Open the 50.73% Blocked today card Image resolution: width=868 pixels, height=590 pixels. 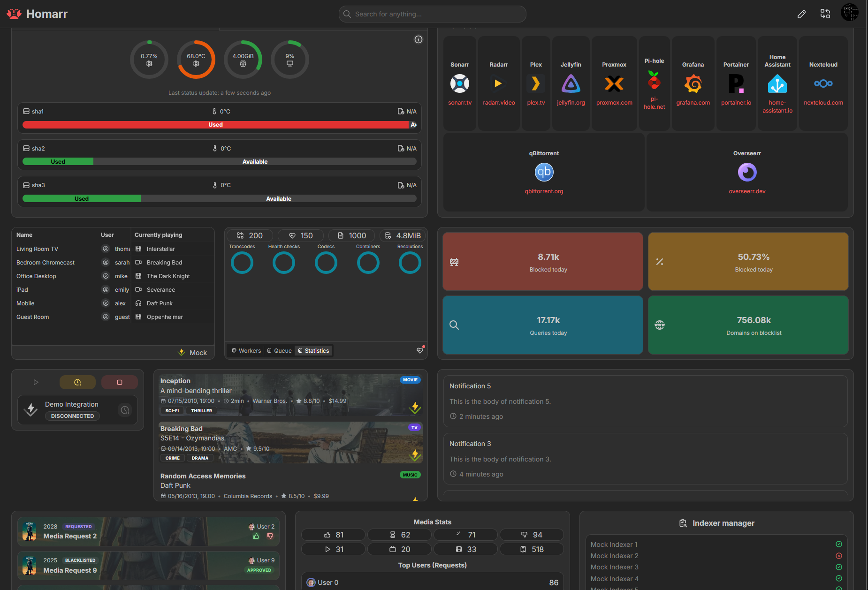(748, 261)
